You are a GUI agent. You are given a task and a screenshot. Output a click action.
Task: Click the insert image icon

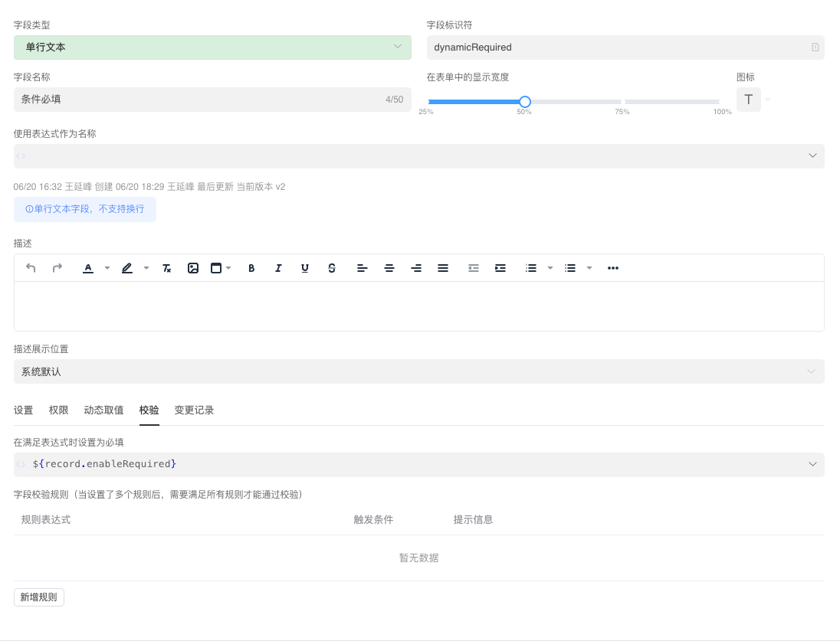click(192, 268)
